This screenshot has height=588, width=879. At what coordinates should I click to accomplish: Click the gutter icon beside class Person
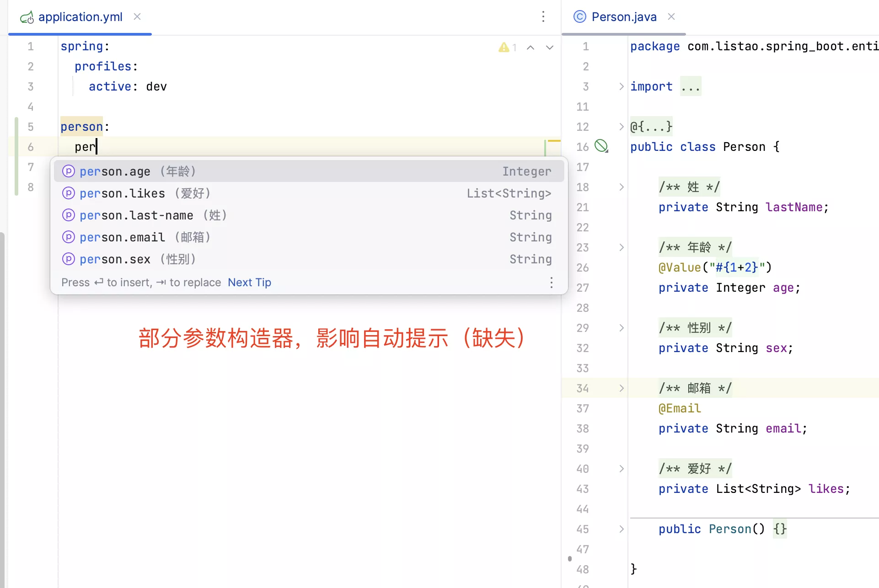[601, 146]
